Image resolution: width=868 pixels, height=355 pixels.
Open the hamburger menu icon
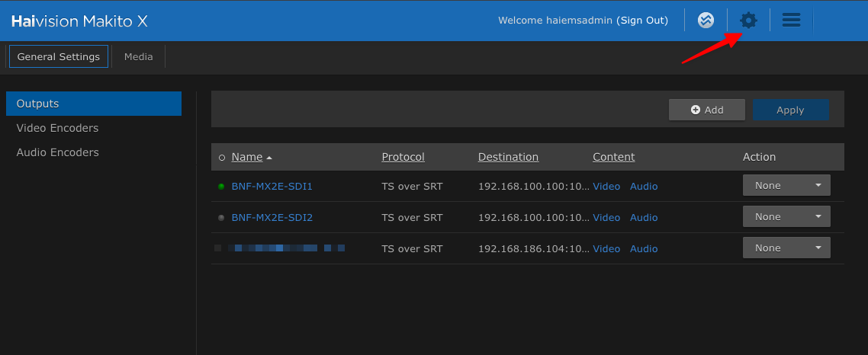point(791,21)
